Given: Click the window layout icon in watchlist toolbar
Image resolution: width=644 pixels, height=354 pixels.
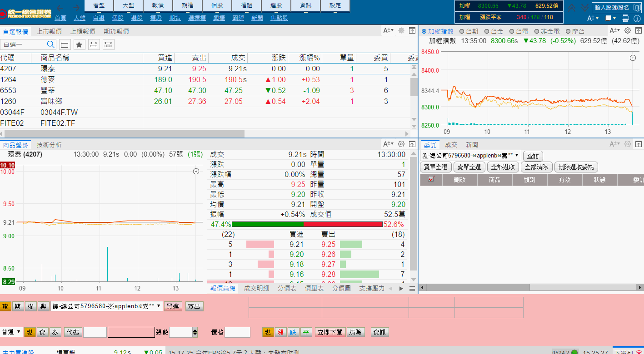Looking at the screenshot, I should (65, 44).
